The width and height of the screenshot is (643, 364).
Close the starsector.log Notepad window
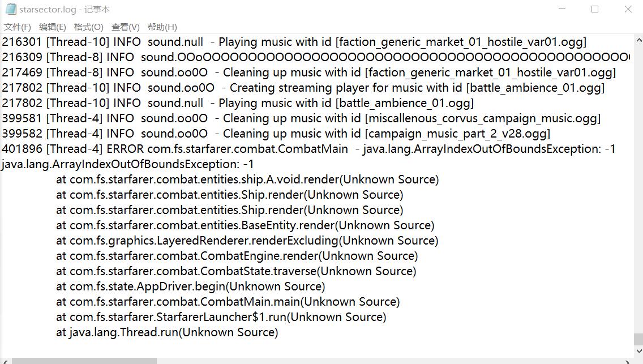point(628,9)
